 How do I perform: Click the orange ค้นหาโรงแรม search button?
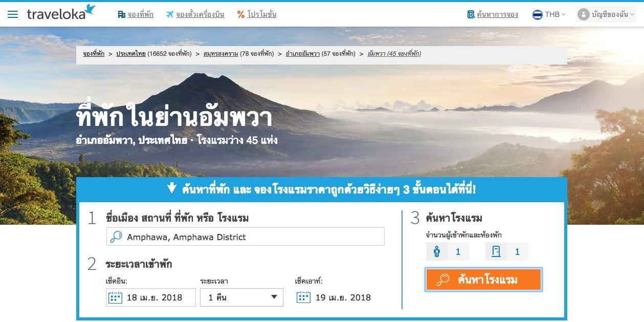coord(483,280)
